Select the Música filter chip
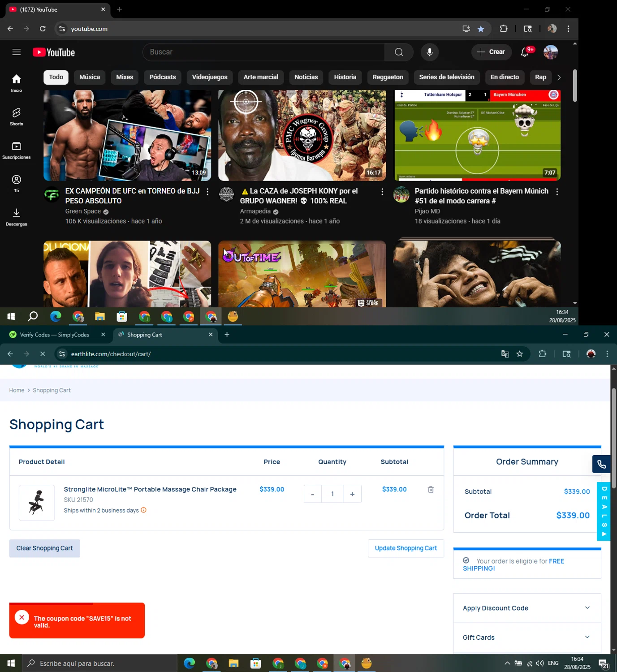 coord(90,77)
